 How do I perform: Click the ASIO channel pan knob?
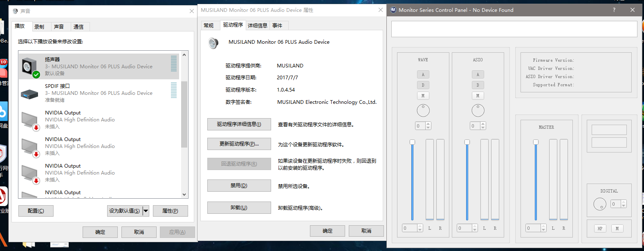478,110
